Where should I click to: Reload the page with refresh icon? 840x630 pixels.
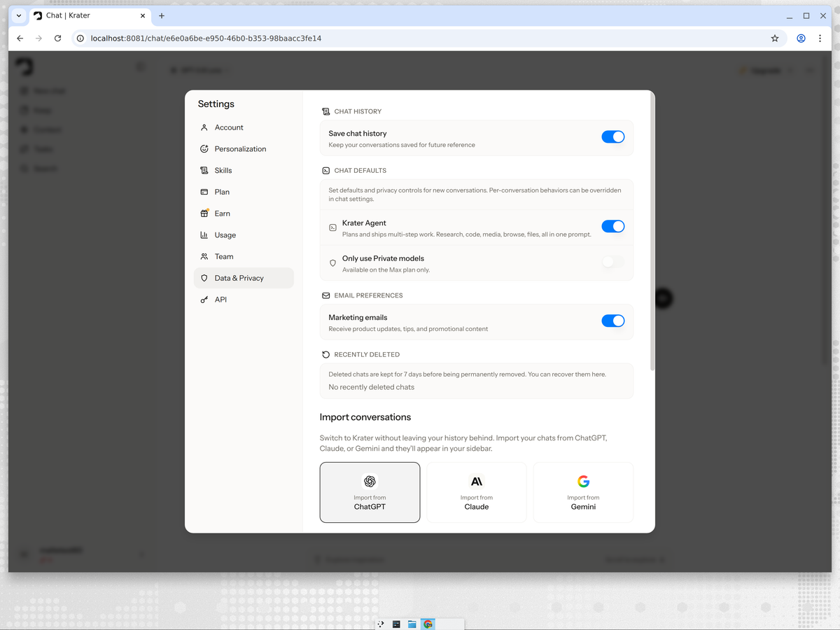point(58,38)
